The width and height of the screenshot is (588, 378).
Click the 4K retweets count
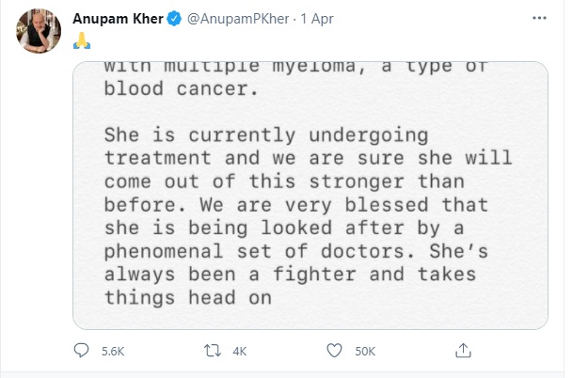238,352
